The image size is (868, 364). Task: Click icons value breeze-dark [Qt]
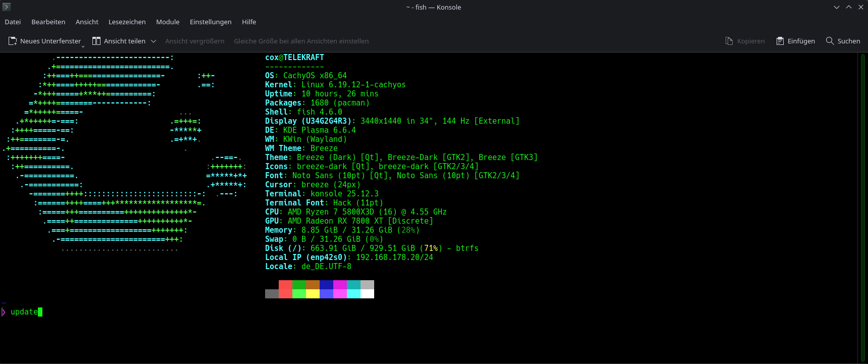click(x=333, y=167)
